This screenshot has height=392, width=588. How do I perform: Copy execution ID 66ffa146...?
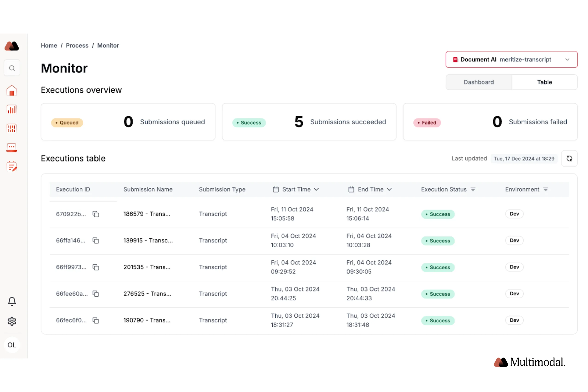[96, 241]
